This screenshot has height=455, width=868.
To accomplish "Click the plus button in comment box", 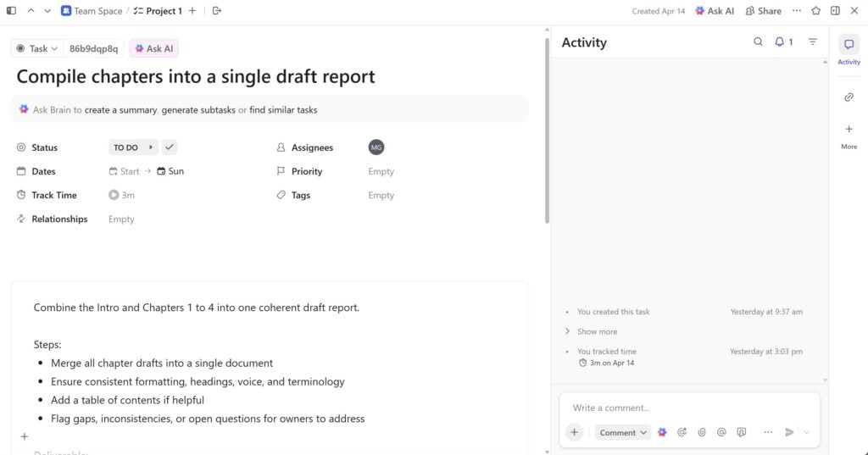I will tap(574, 432).
